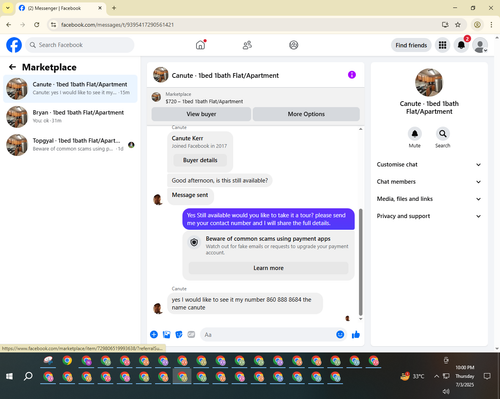Expand Privacy and support section
The height and width of the screenshot is (399, 500).
[429, 216]
